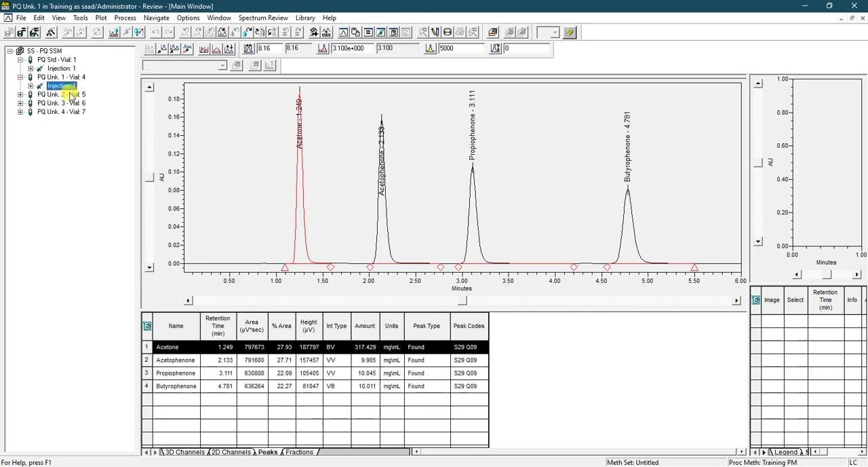The width and height of the screenshot is (868, 467).
Task: Click the SS - PQ SSM sample set icon
Action: pos(20,51)
